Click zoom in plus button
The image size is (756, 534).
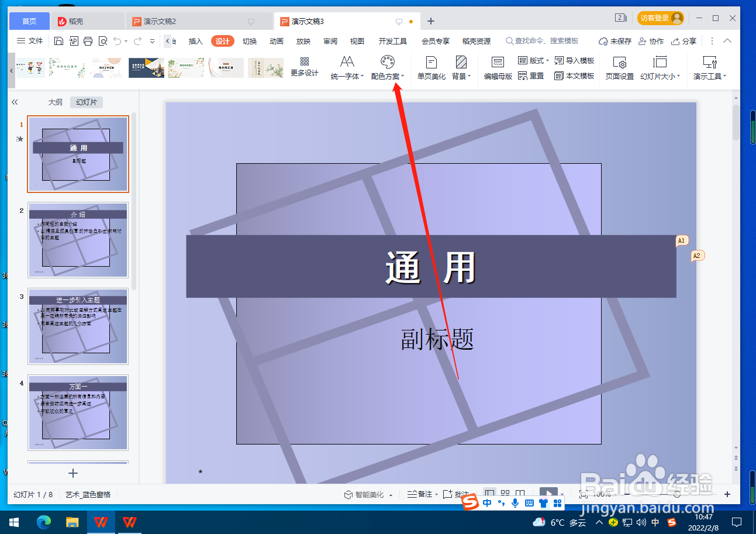[x=727, y=494]
